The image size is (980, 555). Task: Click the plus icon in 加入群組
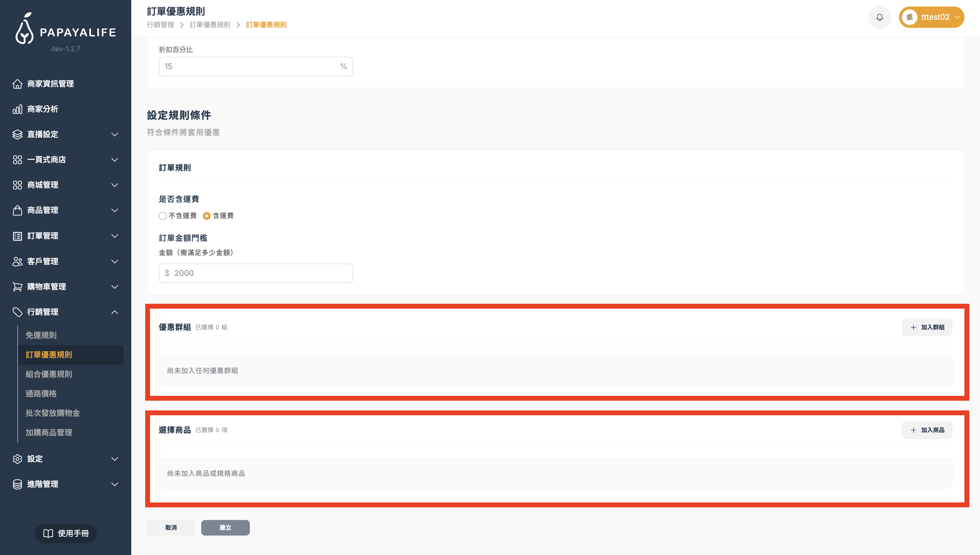913,327
